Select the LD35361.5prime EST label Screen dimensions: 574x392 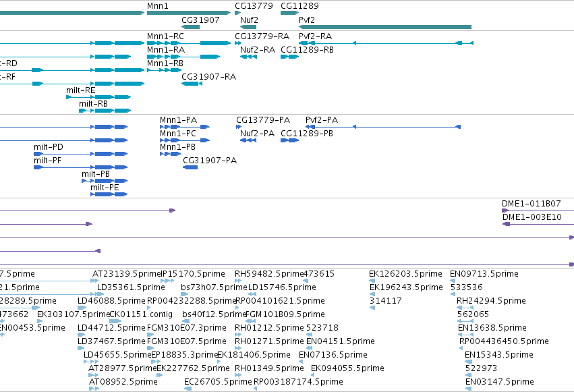coord(131,287)
